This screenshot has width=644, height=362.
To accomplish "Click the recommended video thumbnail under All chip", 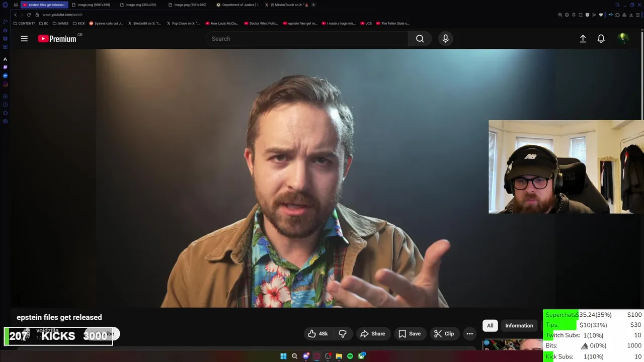I will point(512,344).
